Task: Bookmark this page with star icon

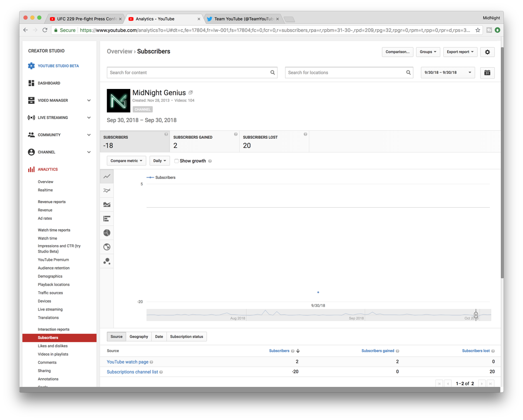Action: point(478,30)
